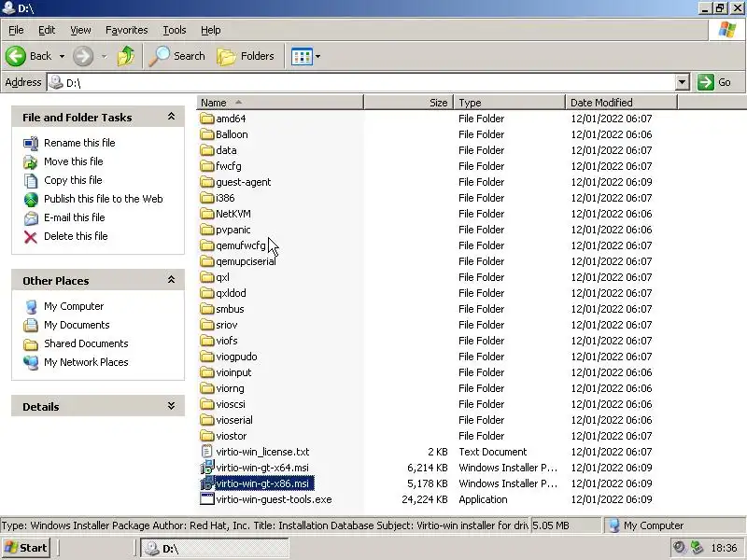Select the NetKVM folder icon
Screen dimensions: 747x560
pos(206,214)
